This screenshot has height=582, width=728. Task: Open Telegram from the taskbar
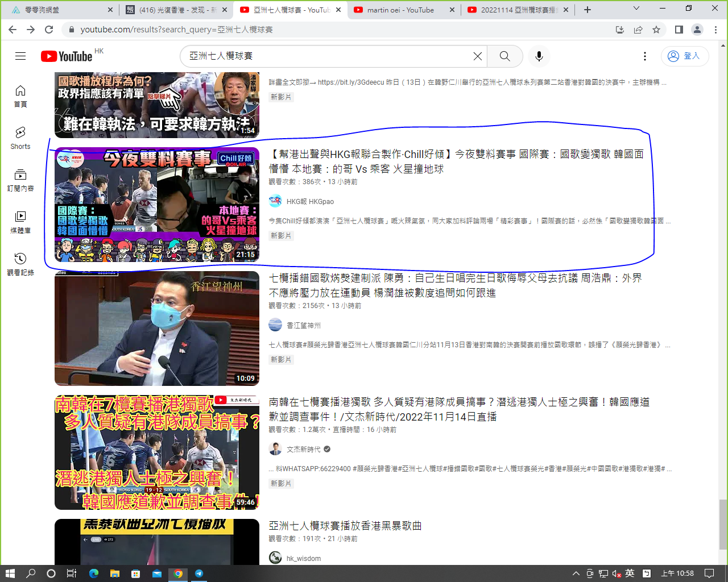pyautogui.click(x=199, y=573)
